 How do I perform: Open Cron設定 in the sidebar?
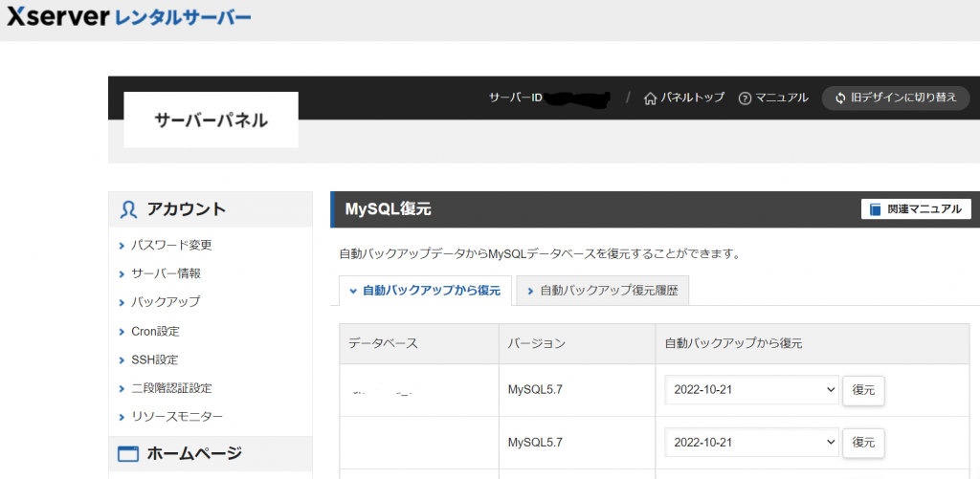(x=156, y=332)
